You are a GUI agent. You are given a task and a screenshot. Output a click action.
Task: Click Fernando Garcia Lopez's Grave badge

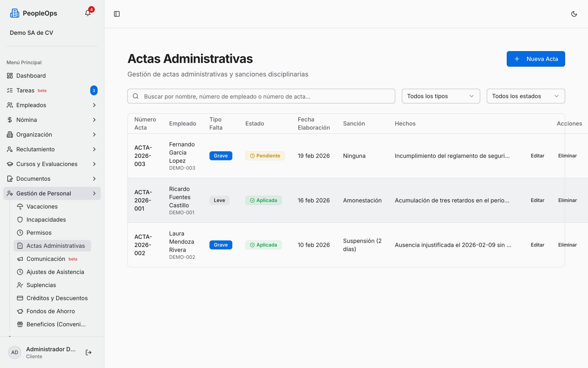[x=221, y=156]
